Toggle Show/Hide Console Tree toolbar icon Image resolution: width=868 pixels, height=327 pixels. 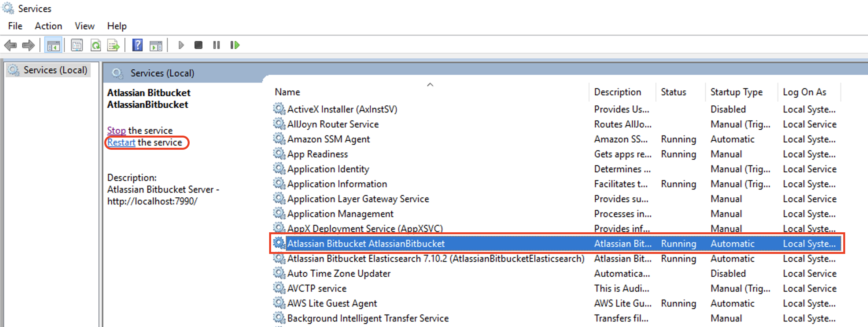tap(54, 45)
